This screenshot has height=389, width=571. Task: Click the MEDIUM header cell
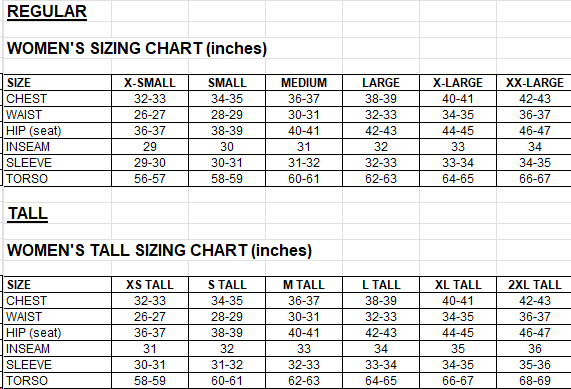click(304, 83)
